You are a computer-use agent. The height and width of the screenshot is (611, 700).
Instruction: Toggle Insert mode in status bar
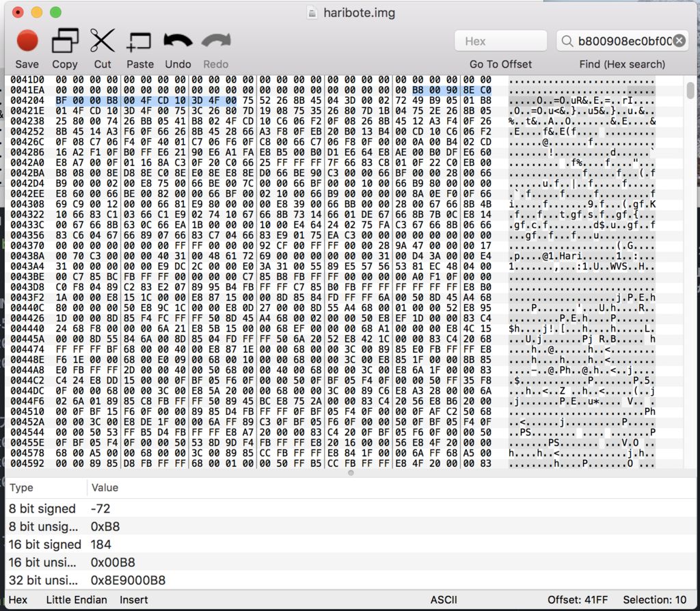click(x=133, y=599)
